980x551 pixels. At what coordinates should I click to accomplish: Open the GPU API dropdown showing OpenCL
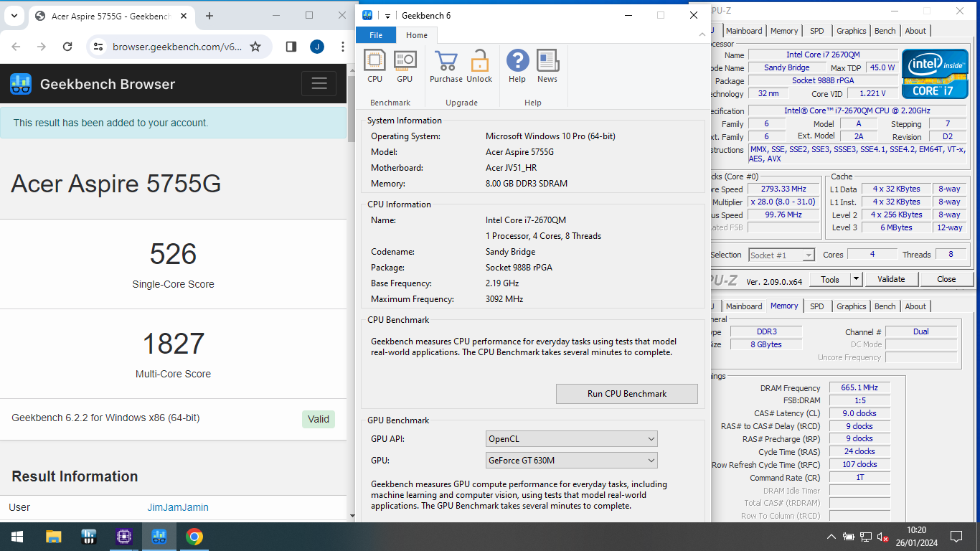(x=572, y=438)
